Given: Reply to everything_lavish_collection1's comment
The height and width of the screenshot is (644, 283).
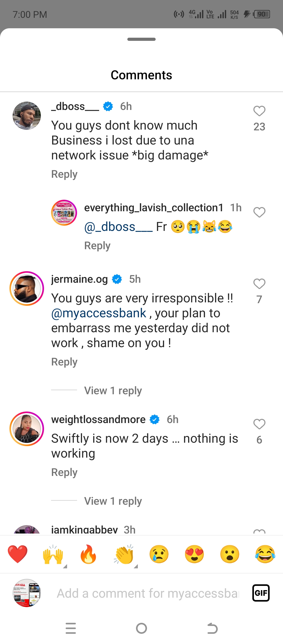Looking at the screenshot, I should click(x=97, y=246).
